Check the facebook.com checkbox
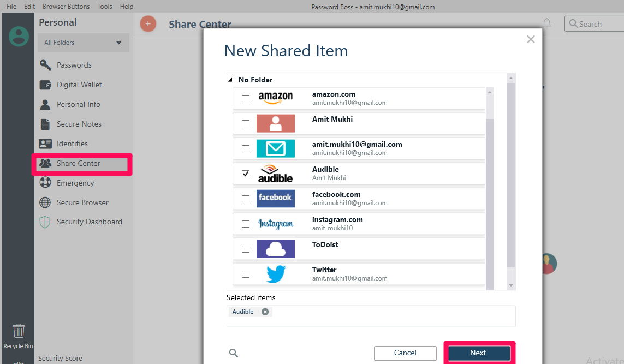Image resolution: width=624 pixels, height=364 pixels. [246, 199]
